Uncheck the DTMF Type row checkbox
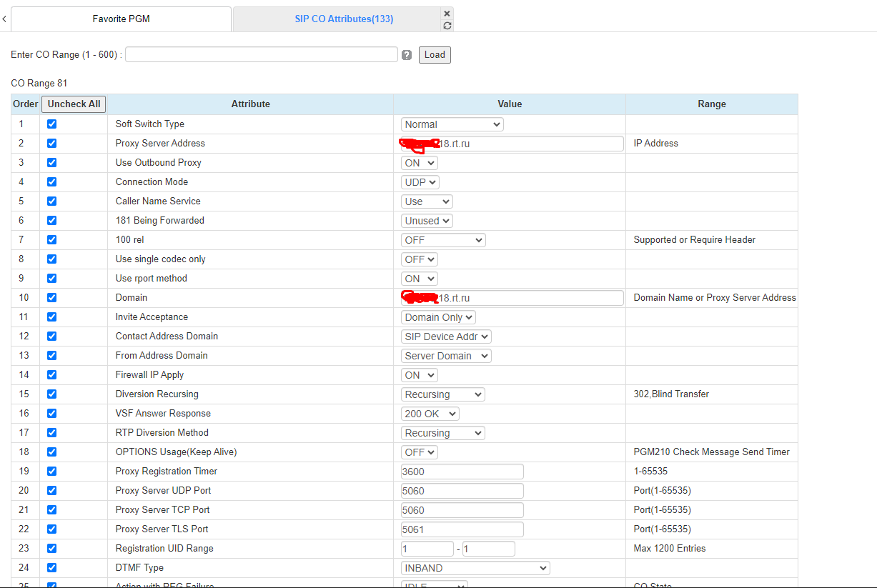Screen dimensions: 877x588 (x=51, y=568)
